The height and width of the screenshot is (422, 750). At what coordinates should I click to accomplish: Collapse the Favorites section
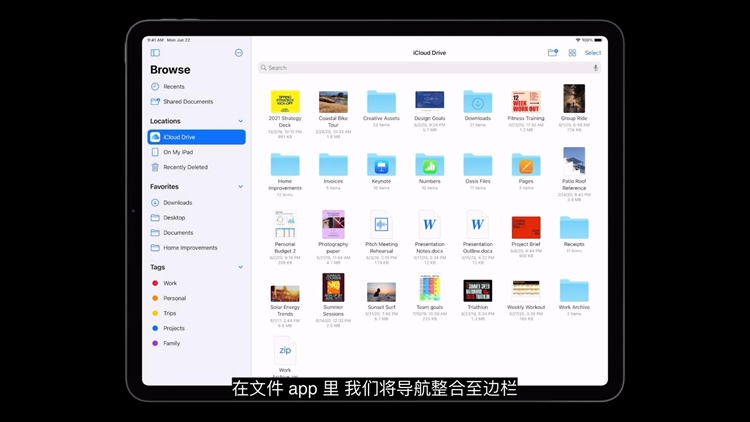coord(241,187)
